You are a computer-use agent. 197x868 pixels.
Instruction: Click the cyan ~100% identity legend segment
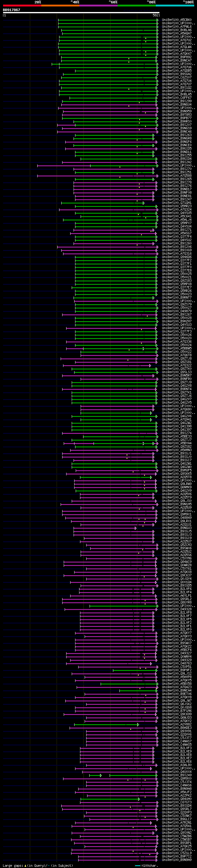tap(175, 6)
